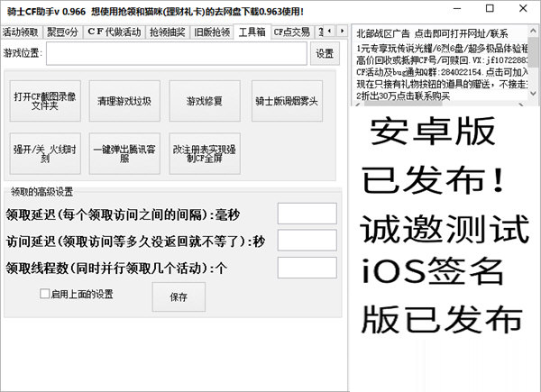Click the 安卓版已发布 announcement banner
This screenshot has height=392, width=541.
click(444, 224)
